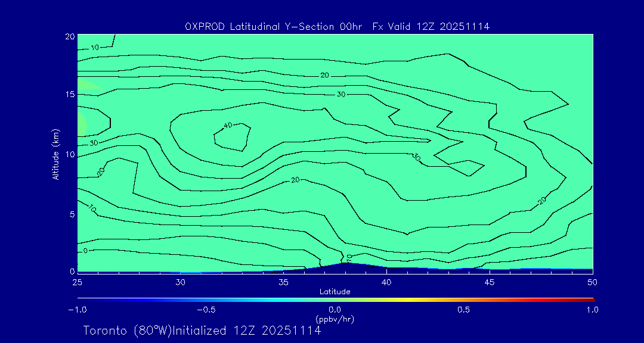Click altitude axis tick label 10
Image resolution: width=644 pixels, height=343 pixels.
pos(70,154)
